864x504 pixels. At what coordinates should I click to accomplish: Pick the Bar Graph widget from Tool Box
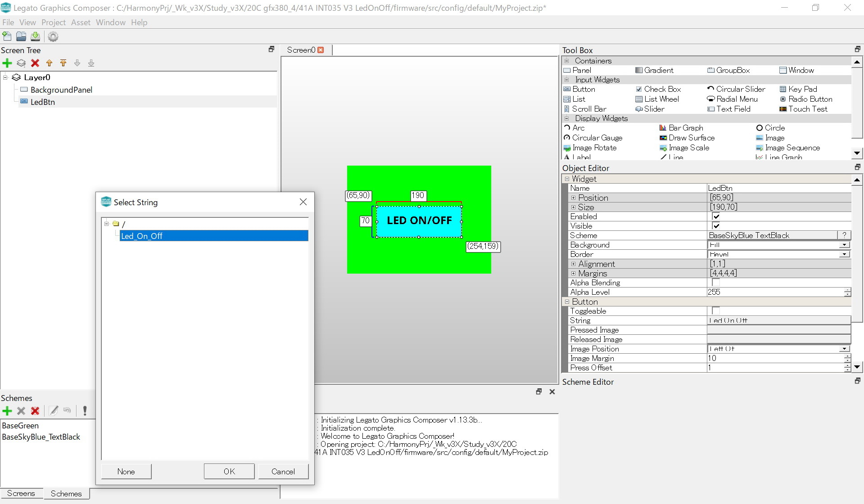[x=685, y=128]
